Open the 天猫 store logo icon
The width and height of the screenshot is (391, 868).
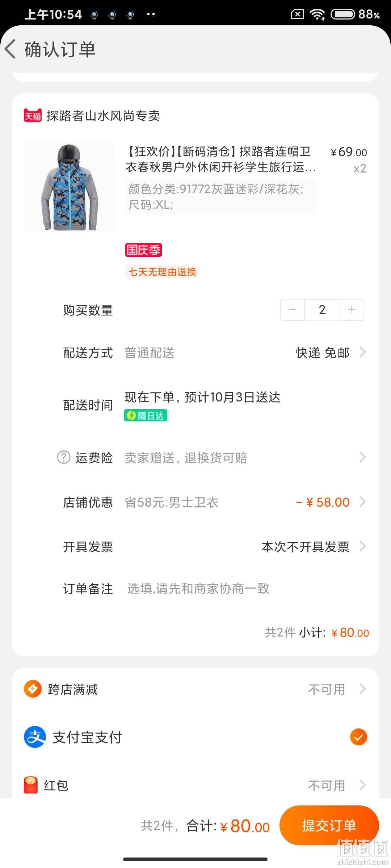coord(33,116)
